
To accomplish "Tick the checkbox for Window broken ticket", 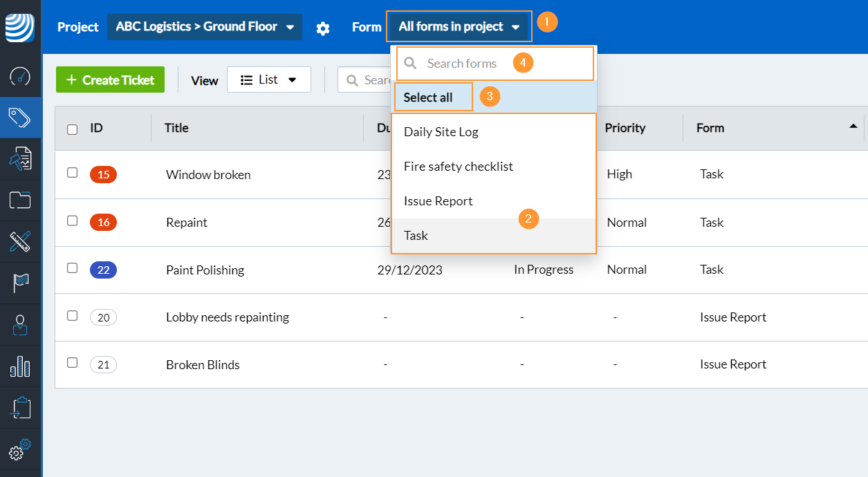I will point(72,173).
